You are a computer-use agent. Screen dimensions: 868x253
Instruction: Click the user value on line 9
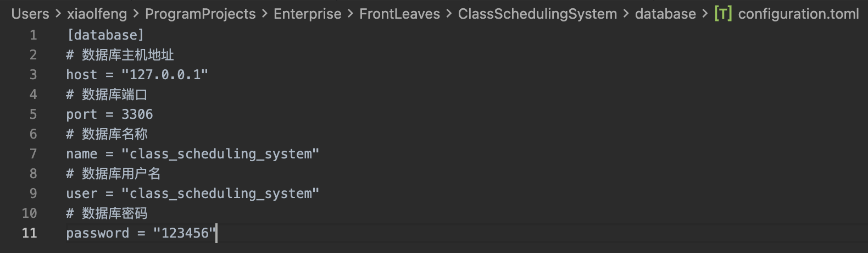point(220,194)
